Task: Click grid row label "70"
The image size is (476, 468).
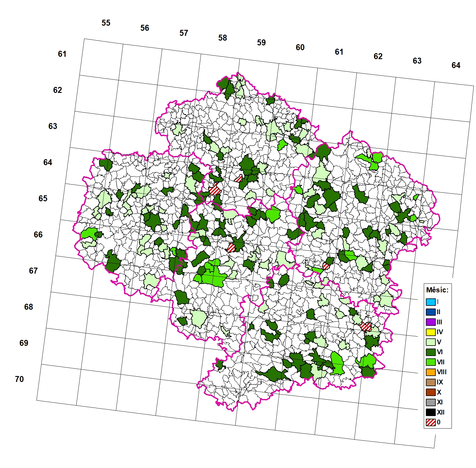Action: click(x=19, y=379)
